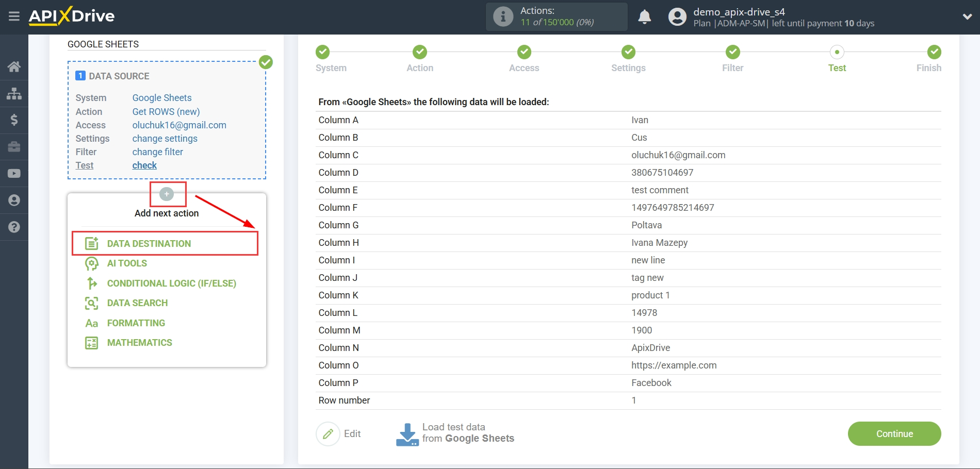This screenshot has width=980, height=469.
Task: Go to the Action step
Action: click(x=420, y=52)
